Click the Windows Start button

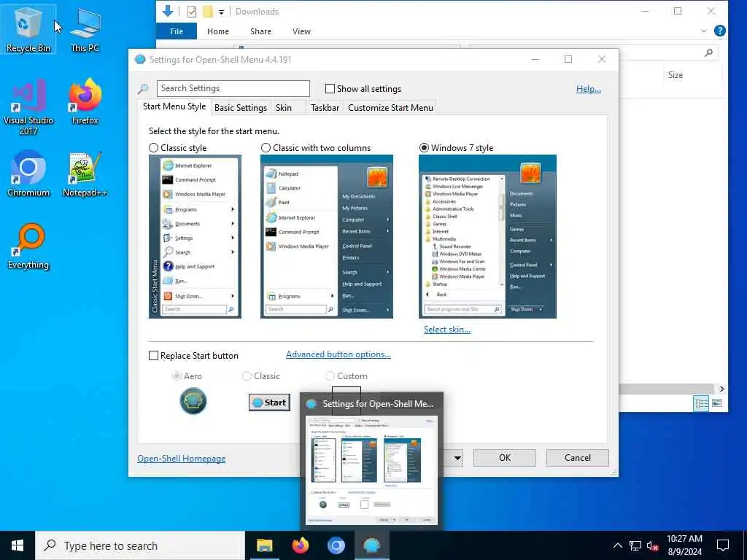18,545
